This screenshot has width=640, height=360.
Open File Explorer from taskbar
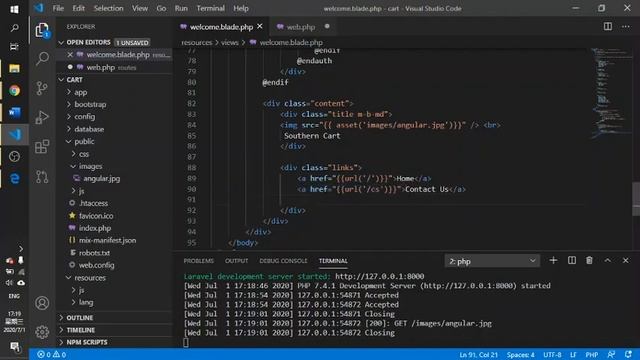(x=14, y=69)
